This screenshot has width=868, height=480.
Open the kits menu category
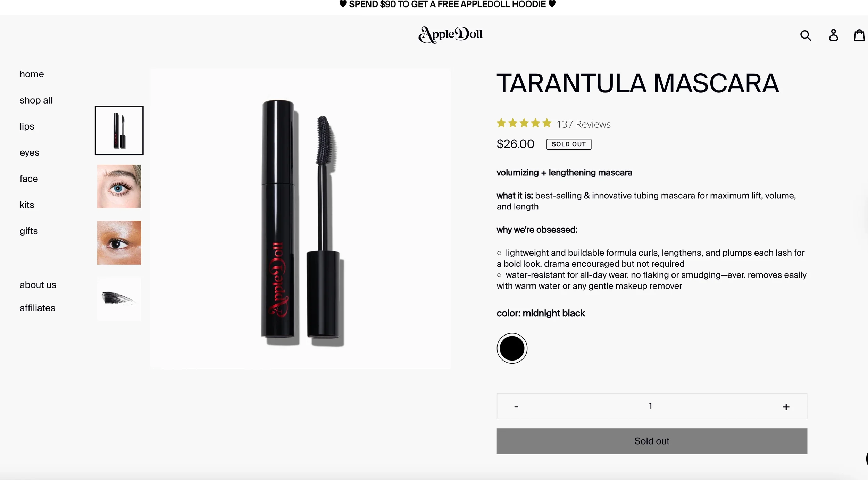pyautogui.click(x=27, y=205)
